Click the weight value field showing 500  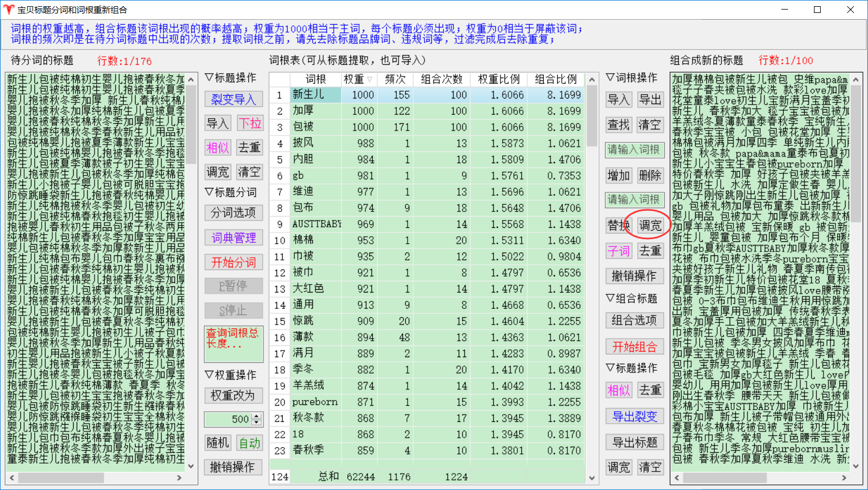pyautogui.click(x=228, y=419)
